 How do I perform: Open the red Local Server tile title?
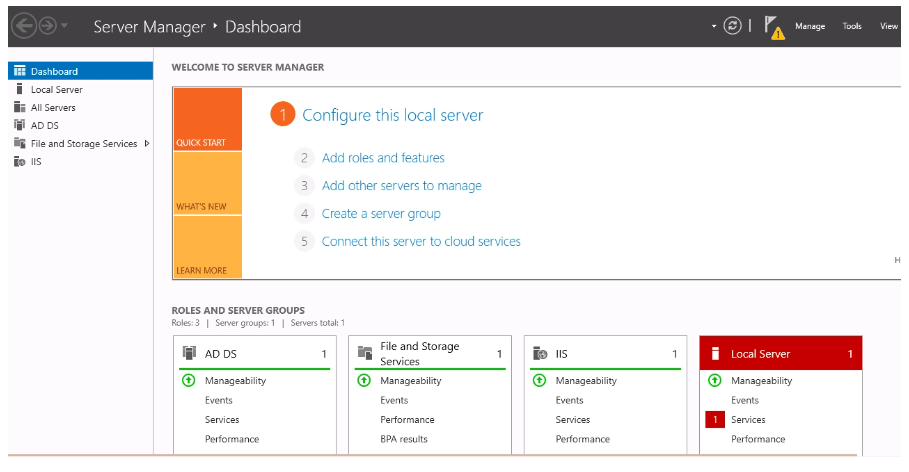pos(760,354)
